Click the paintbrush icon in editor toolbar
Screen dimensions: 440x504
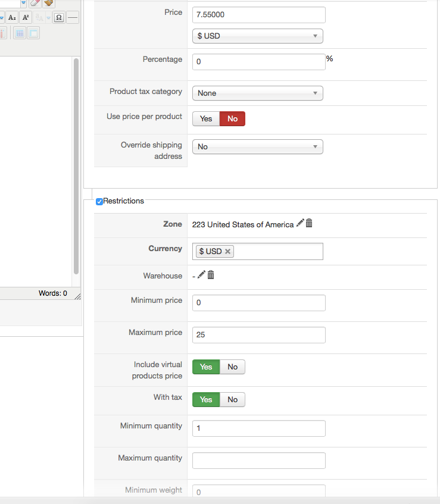pyautogui.click(x=49, y=3)
